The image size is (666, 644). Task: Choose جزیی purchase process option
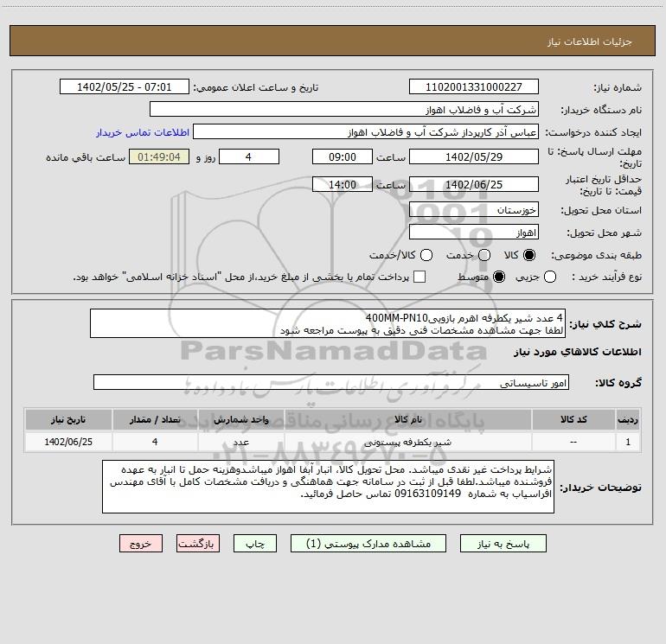pos(549,277)
